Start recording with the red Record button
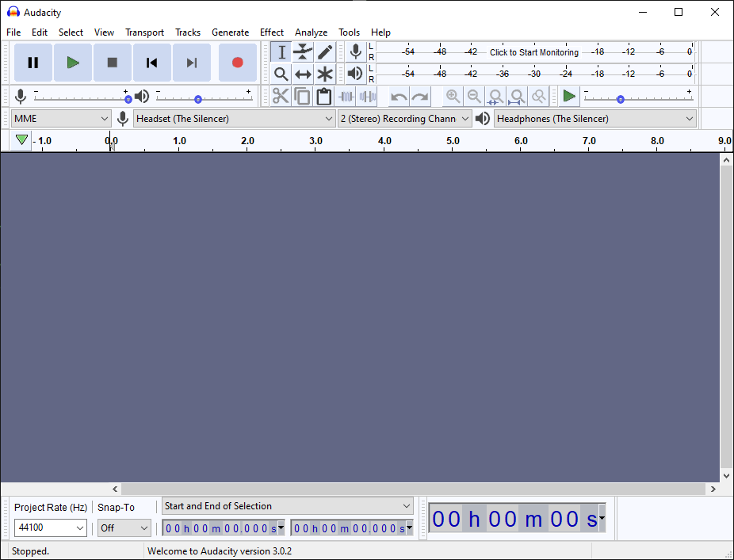The height and width of the screenshot is (560, 734). 238,63
